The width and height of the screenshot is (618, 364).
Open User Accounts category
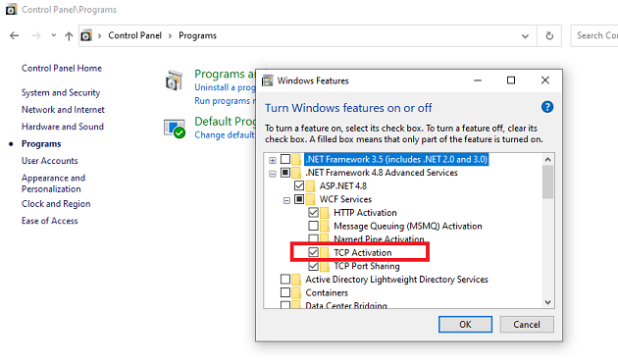tap(50, 161)
